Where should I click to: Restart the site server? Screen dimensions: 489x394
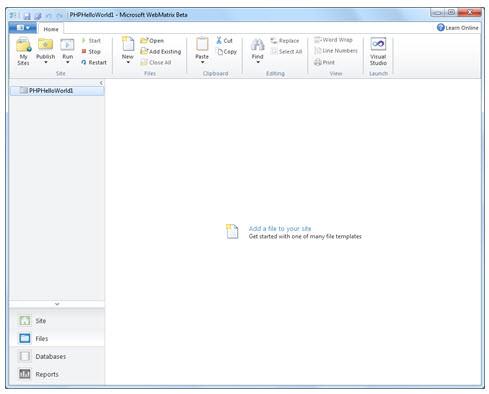94,62
